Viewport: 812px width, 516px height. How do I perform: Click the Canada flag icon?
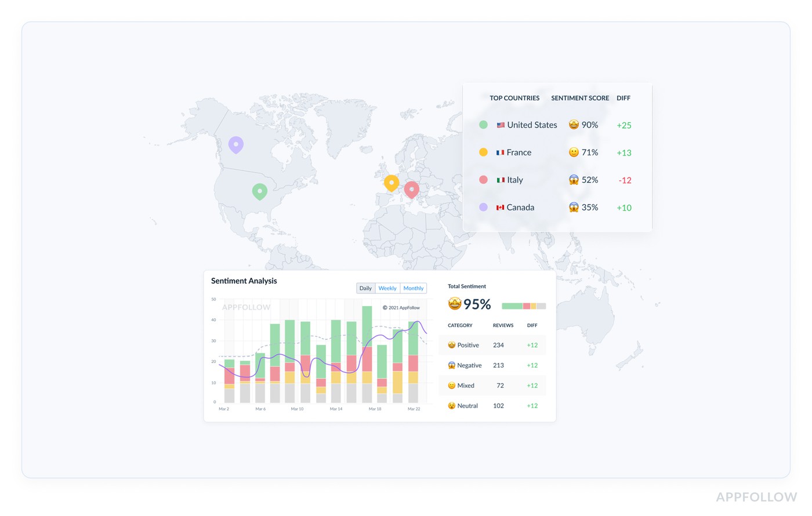click(500, 207)
